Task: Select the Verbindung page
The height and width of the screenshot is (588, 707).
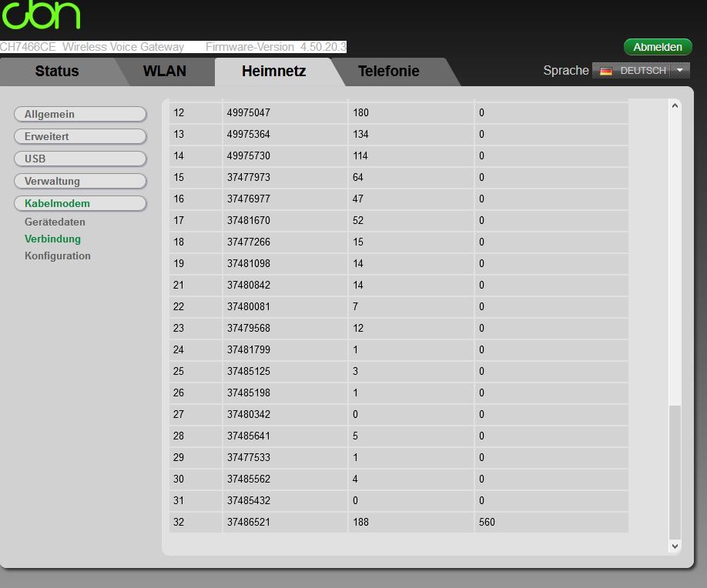Action: point(52,239)
